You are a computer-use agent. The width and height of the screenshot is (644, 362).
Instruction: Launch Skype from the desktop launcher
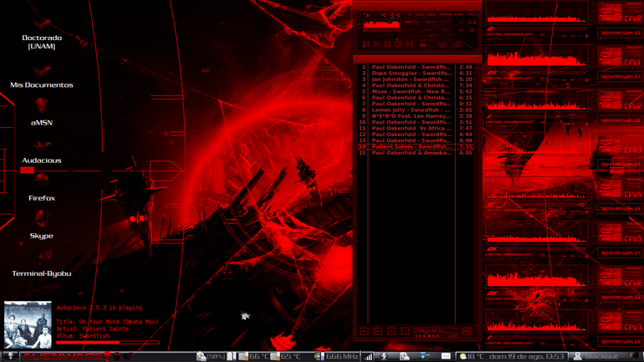pos(42,218)
